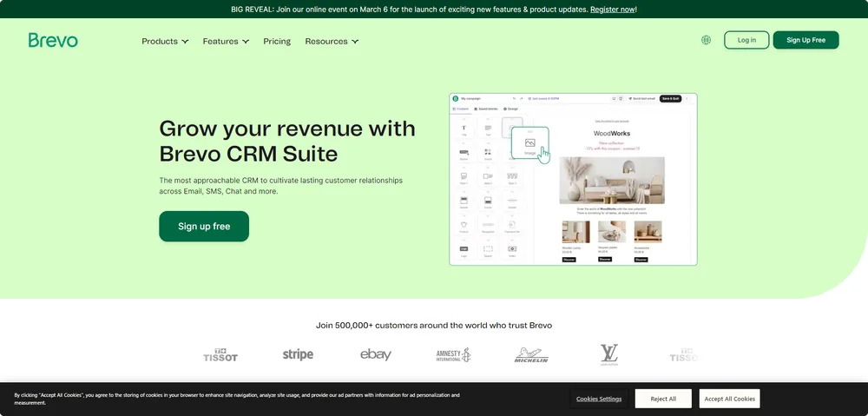
Task: Click the header Sign Up Free button
Action: tap(806, 40)
